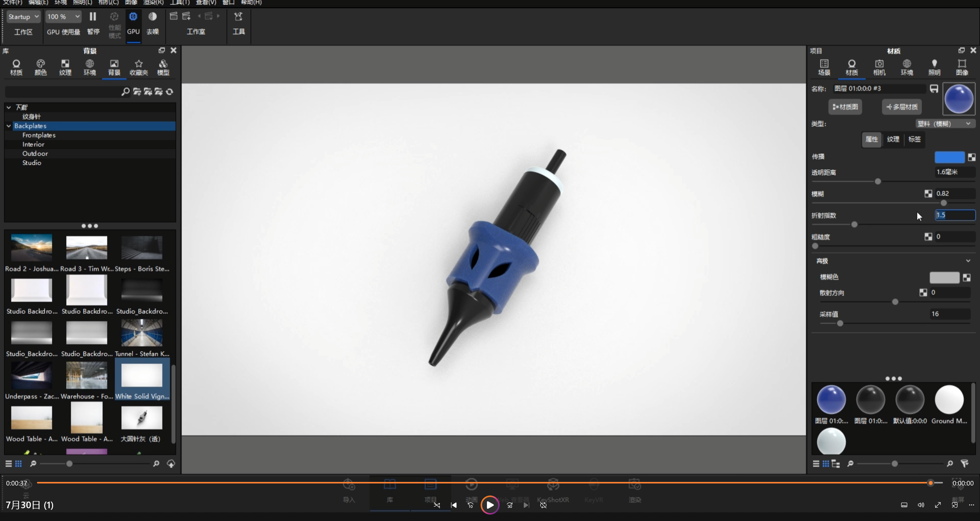Click the 透明距离 value field
The height and width of the screenshot is (521, 980).
tap(955, 172)
